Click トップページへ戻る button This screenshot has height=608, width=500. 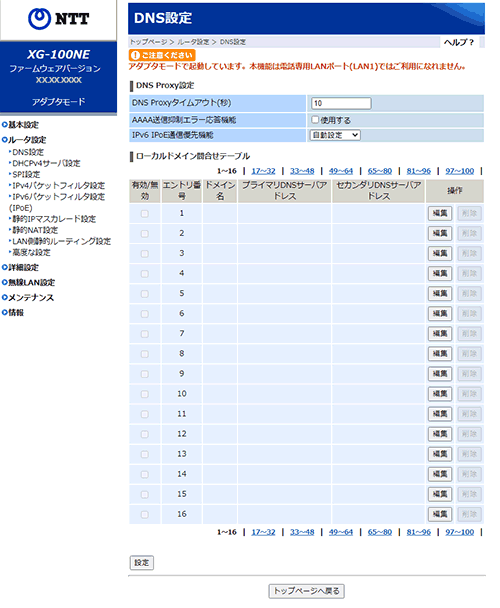point(306,591)
